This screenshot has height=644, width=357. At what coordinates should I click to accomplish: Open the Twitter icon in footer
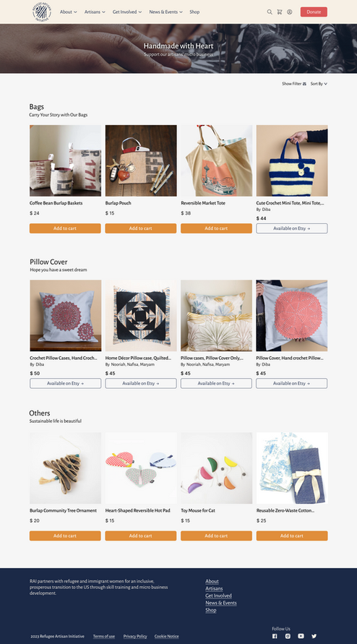coord(314,636)
